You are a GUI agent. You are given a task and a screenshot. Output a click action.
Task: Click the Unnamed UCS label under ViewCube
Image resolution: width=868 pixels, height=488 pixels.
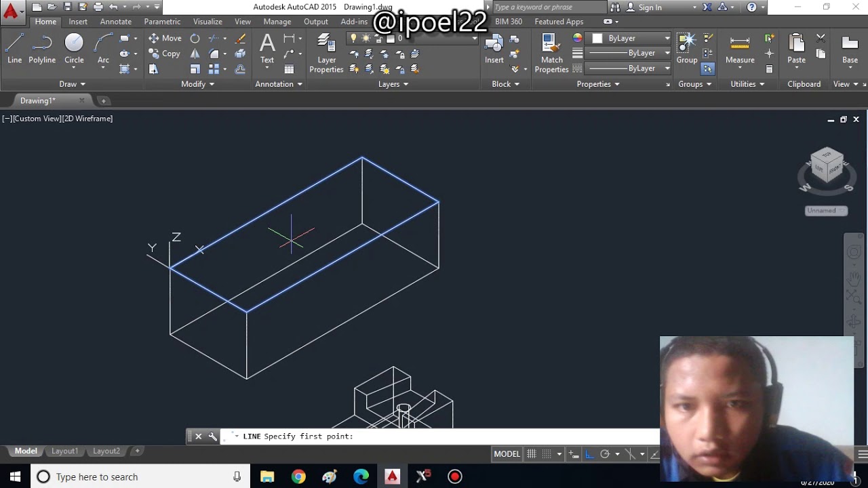click(826, 211)
